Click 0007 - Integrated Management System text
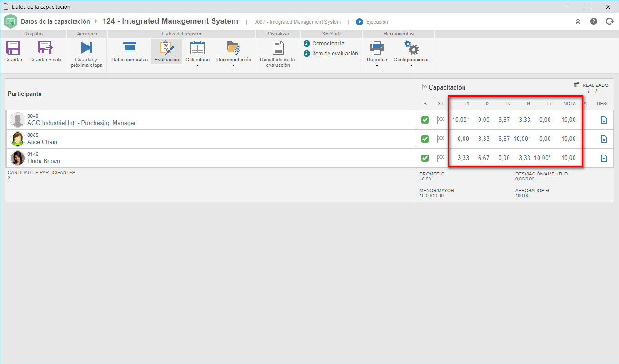 pos(297,22)
